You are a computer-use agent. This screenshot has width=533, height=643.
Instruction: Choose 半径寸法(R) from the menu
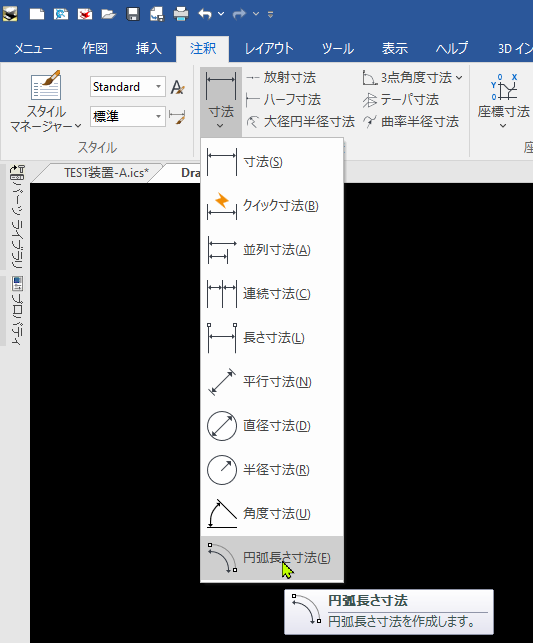pyautogui.click(x=272, y=470)
